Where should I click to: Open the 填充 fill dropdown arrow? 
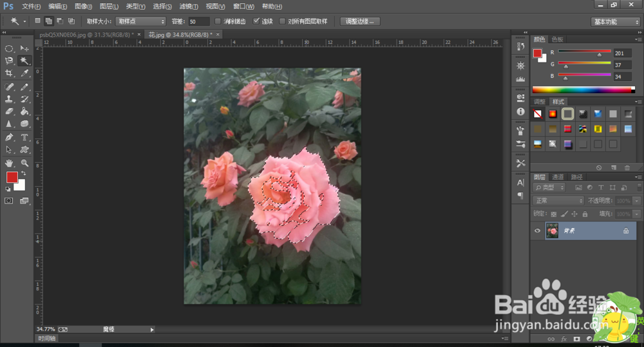(x=637, y=214)
